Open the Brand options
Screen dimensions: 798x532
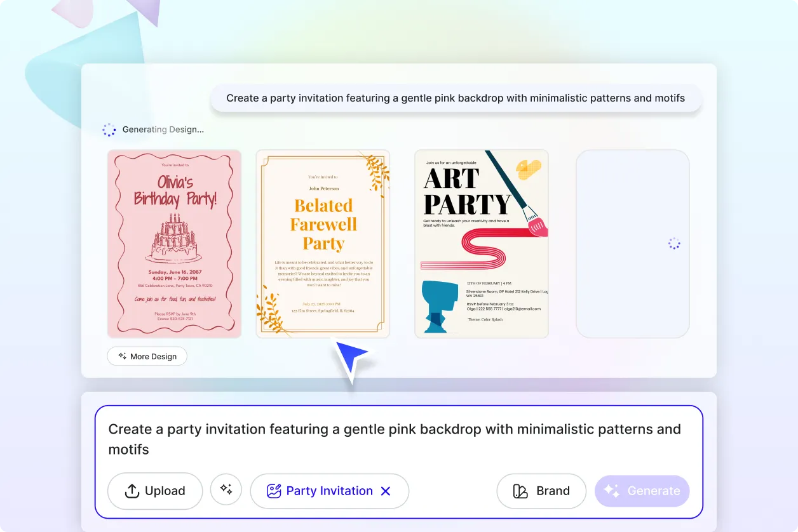click(541, 491)
